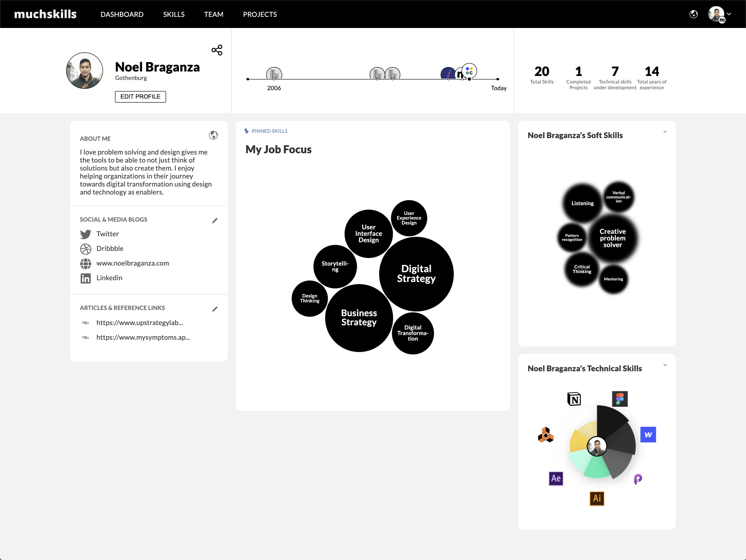Select the Mentoring soft skill bubble

tap(613, 279)
